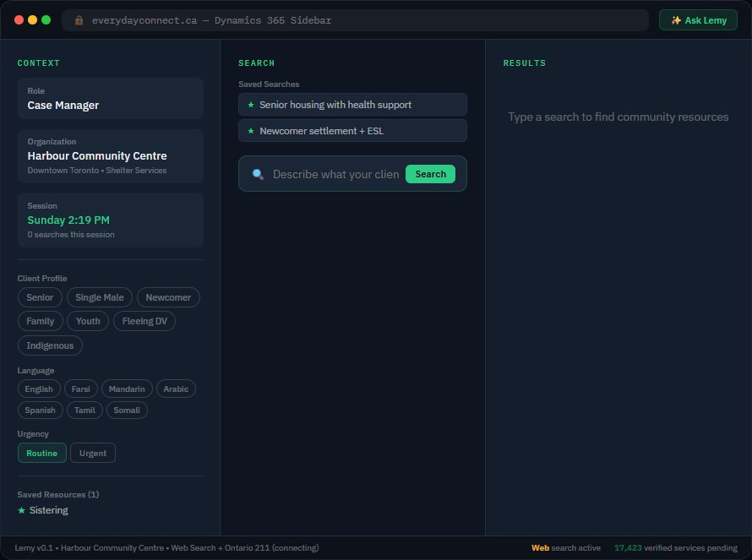The height and width of the screenshot is (560, 752).
Task: Toggle the Senior client profile chip
Action: [x=40, y=297]
